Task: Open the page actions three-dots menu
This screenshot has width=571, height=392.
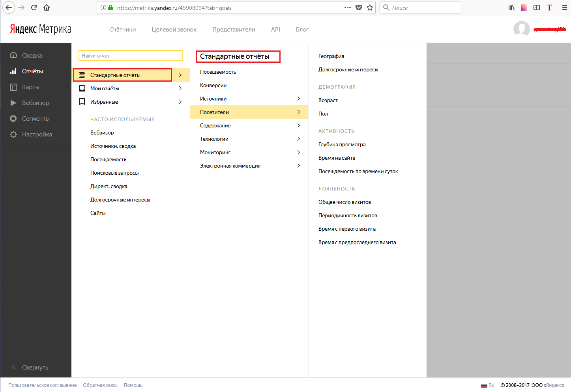Action: pyautogui.click(x=348, y=7)
